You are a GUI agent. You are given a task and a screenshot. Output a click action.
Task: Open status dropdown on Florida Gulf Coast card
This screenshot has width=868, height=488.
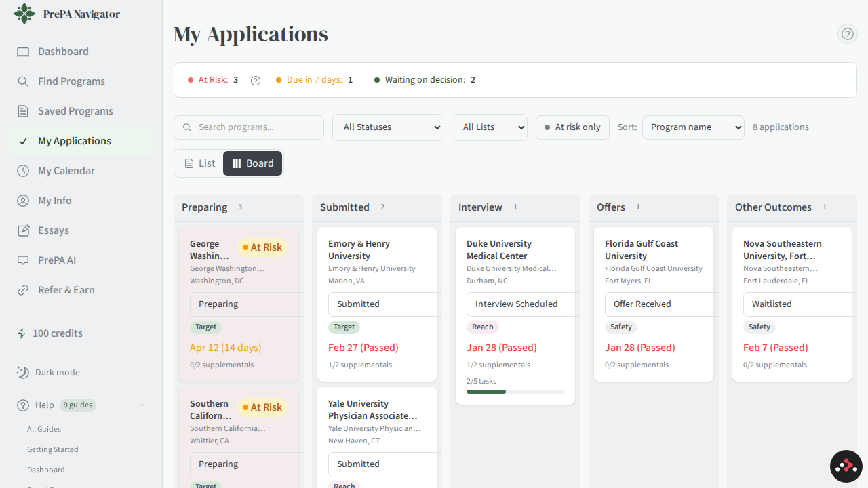coord(660,304)
